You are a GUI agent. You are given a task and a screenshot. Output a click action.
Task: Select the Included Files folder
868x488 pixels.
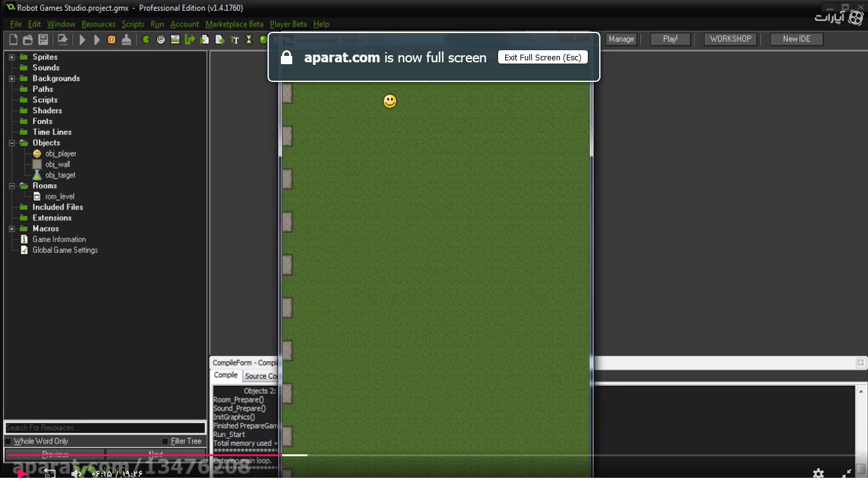[58, 207]
